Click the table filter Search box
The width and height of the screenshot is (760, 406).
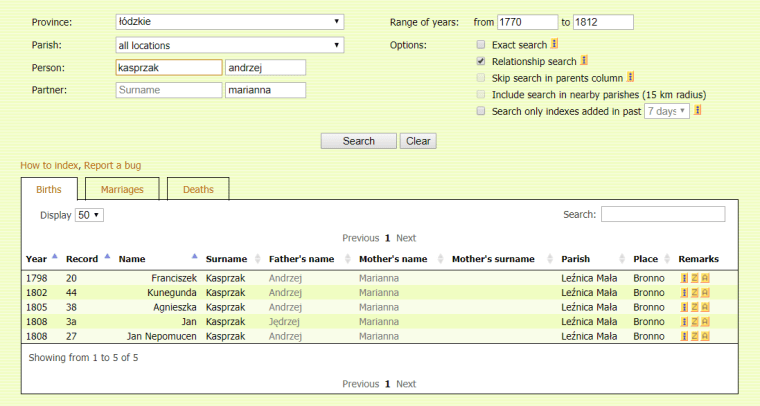click(x=662, y=214)
